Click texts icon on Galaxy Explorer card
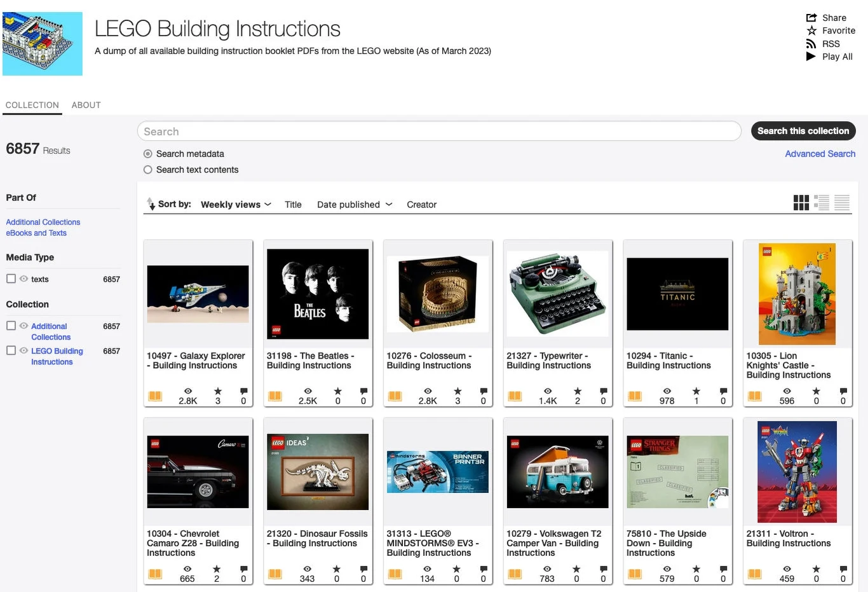 tap(155, 396)
